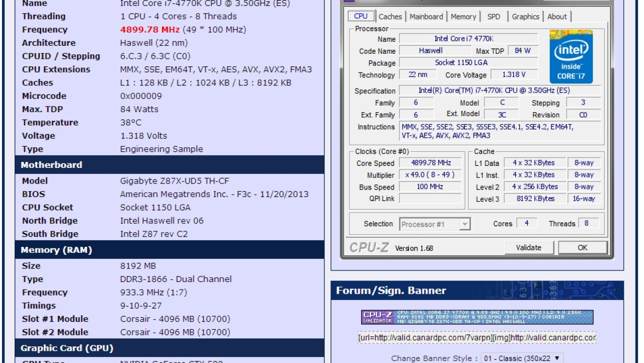Click the Haswell (22 nm) architecture value
Screen dimensions: 644x363
click(153, 43)
